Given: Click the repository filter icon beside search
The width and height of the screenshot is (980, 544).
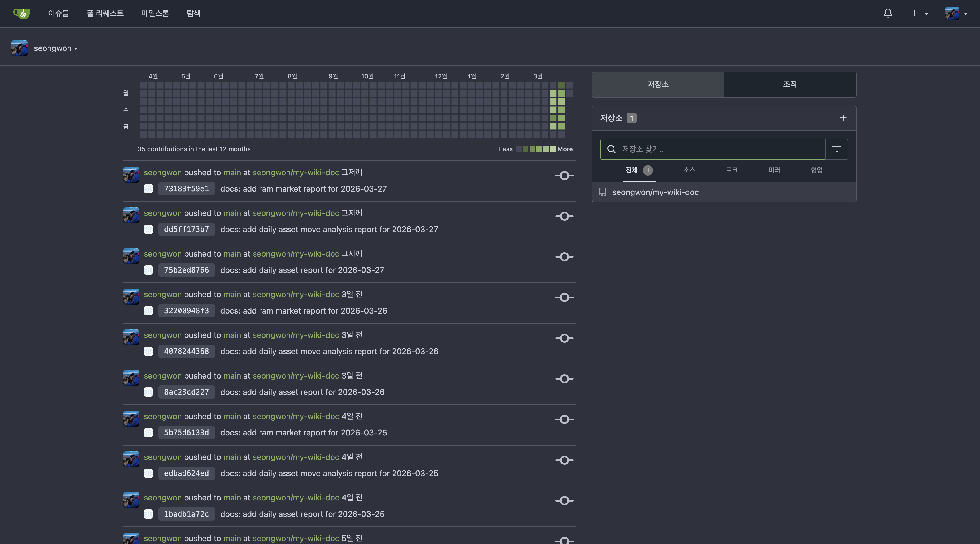Looking at the screenshot, I should [x=836, y=149].
